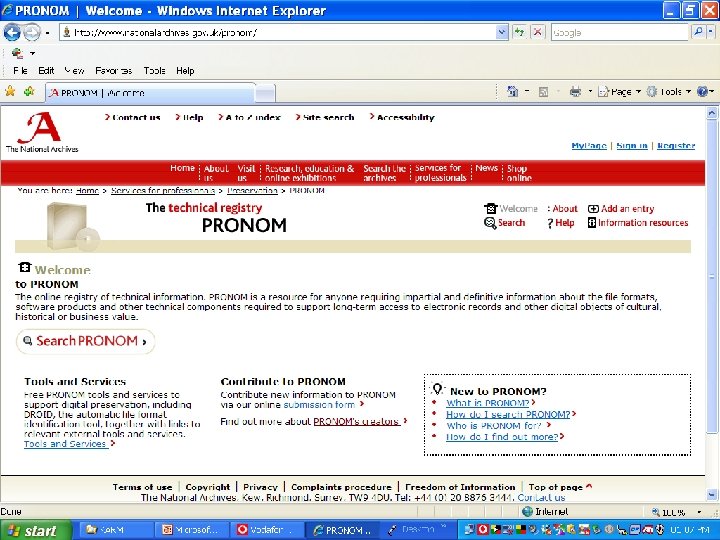Viewport: 720px width, 540px height.
Task: Switch to Vodafone taskbar item
Action: [x=266, y=530]
